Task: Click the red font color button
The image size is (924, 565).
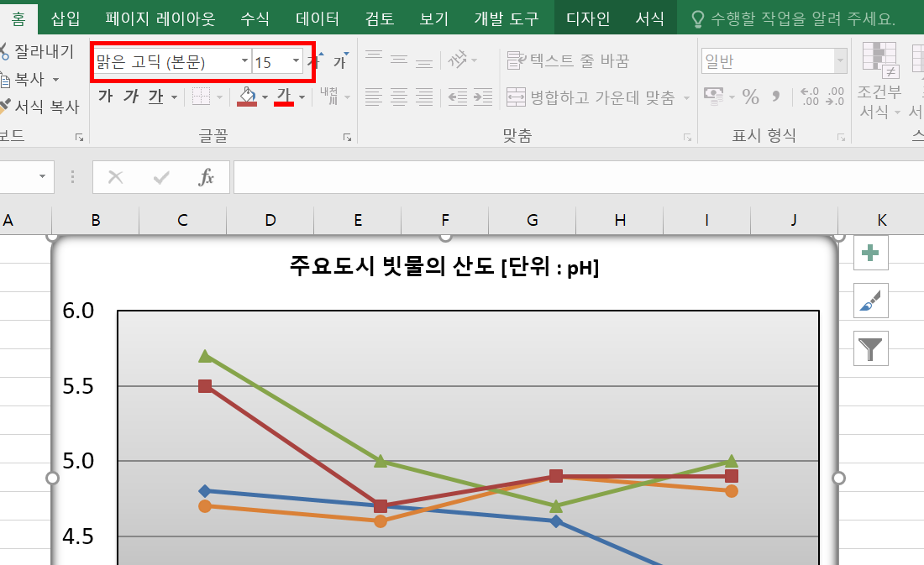Action: coord(284,97)
